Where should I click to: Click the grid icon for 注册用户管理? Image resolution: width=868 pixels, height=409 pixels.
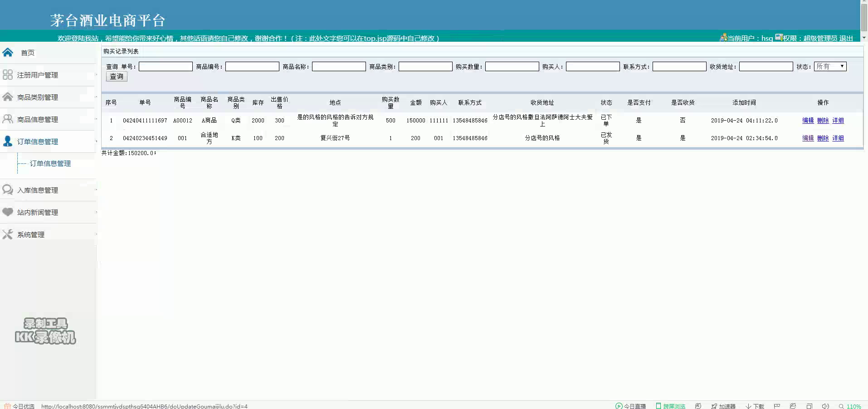[x=8, y=74]
